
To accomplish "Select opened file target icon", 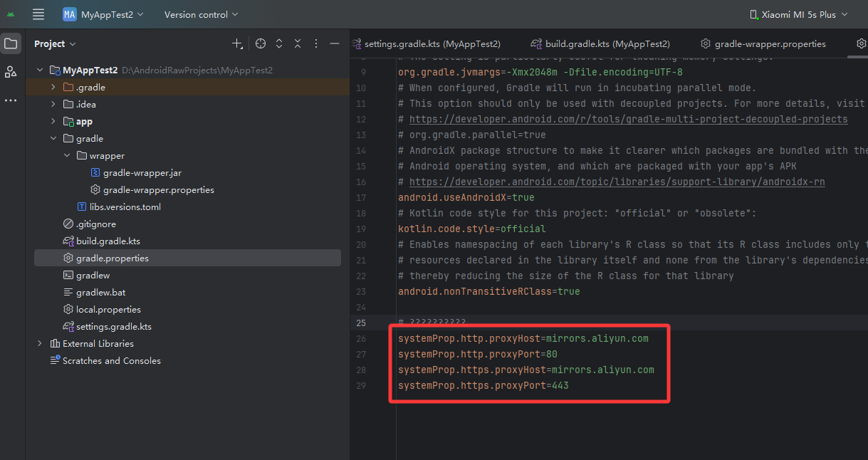I will [x=261, y=43].
